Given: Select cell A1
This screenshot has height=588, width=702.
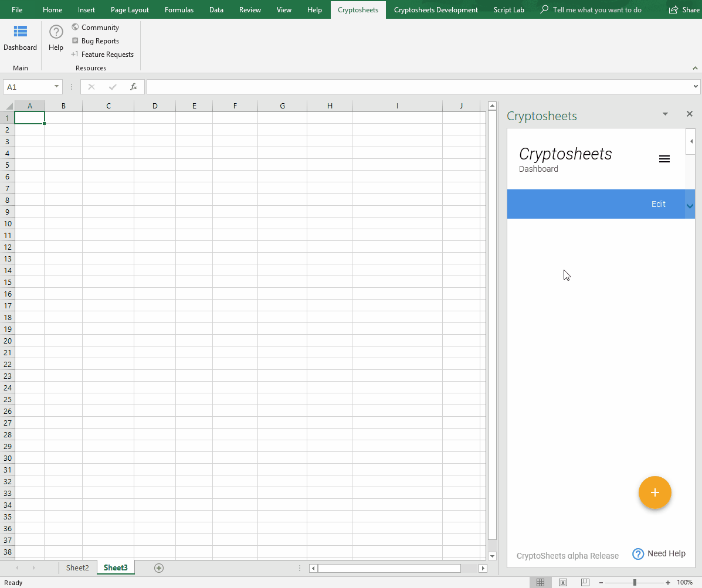Looking at the screenshot, I should pos(29,118).
